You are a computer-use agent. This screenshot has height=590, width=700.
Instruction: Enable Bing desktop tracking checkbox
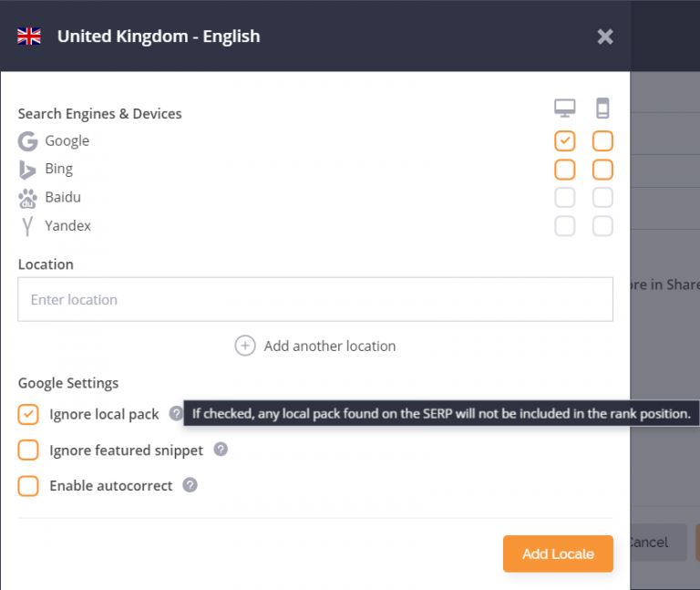tap(565, 170)
